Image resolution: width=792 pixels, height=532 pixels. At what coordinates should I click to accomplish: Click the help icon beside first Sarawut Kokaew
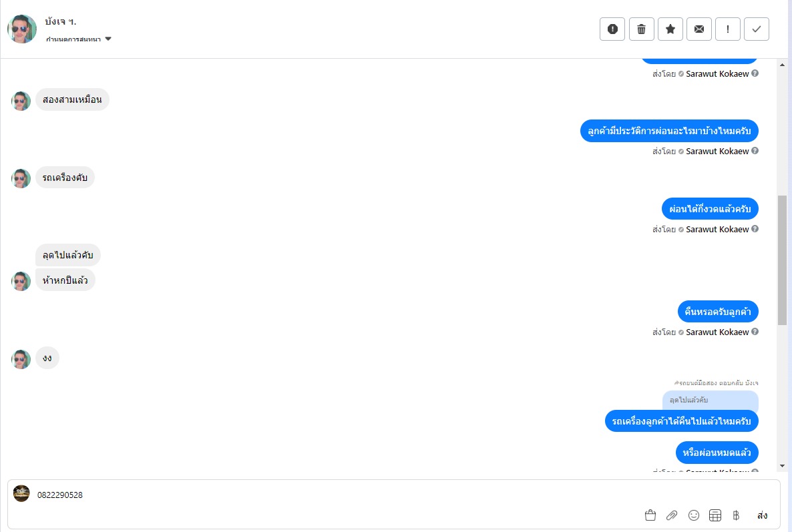(x=755, y=73)
